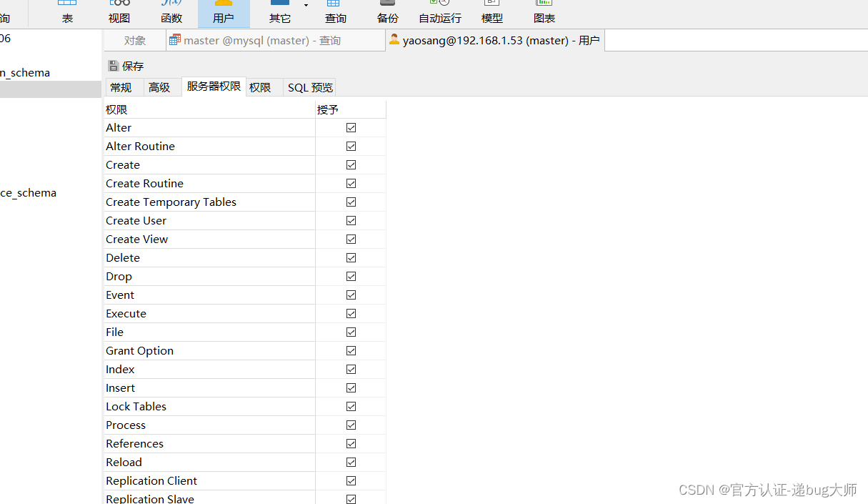Toggle the File privilege checkbox
The image size is (868, 504).
(351, 332)
